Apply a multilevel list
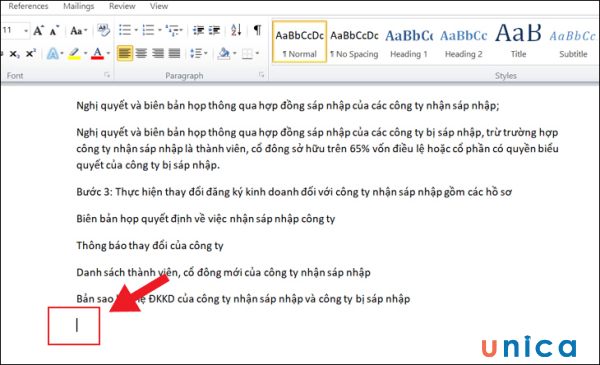The image size is (600, 365). point(172,30)
